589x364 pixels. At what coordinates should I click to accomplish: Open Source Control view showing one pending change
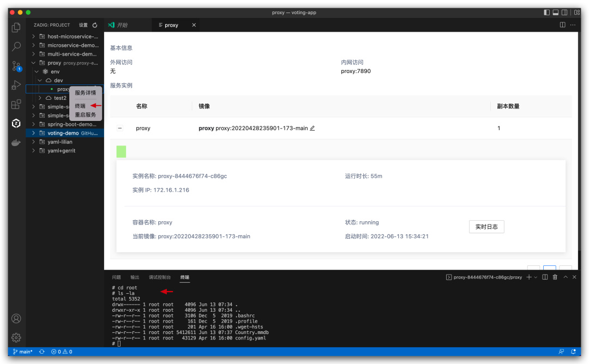[x=16, y=67]
